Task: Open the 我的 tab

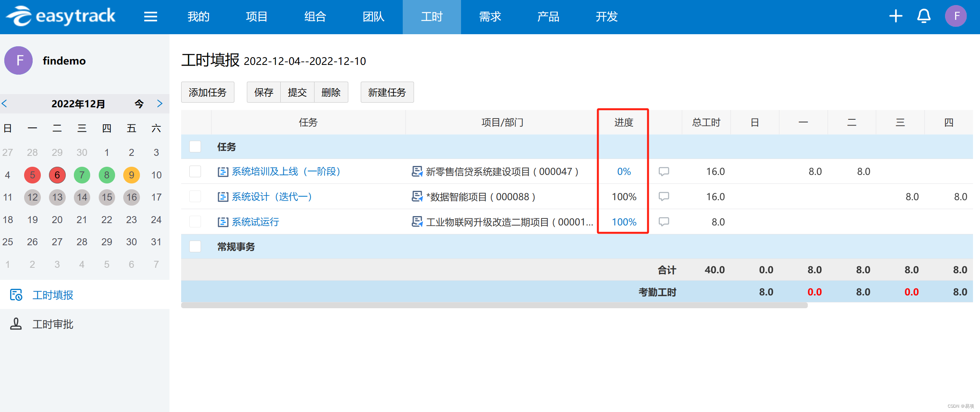Action: click(x=198, y=17)
